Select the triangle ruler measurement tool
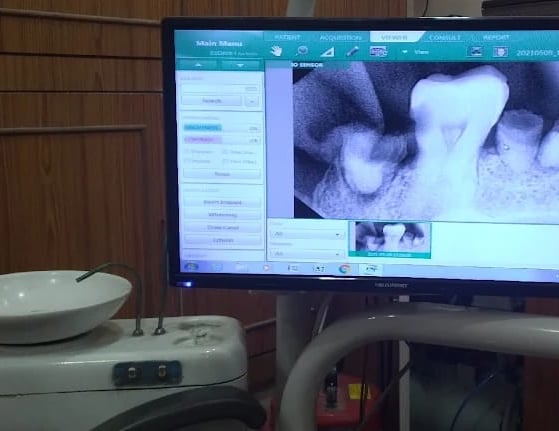Viewport: 559px width, 431px height. pyautogui.click(x=327, y=52)
